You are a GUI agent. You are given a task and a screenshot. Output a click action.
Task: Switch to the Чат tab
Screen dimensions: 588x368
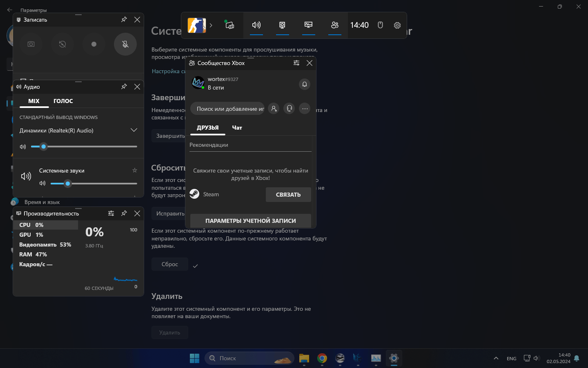coord(237,128)
